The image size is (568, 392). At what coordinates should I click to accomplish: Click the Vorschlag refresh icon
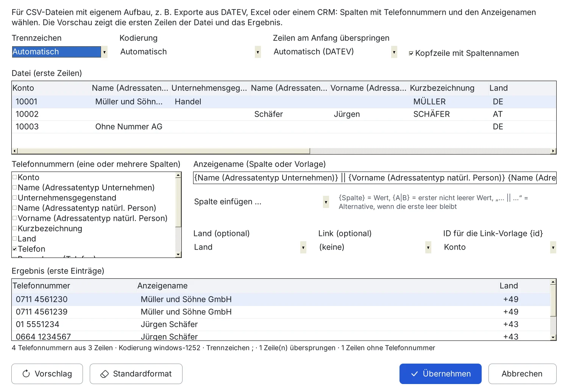pyautogui.click(x=26, y=374)
